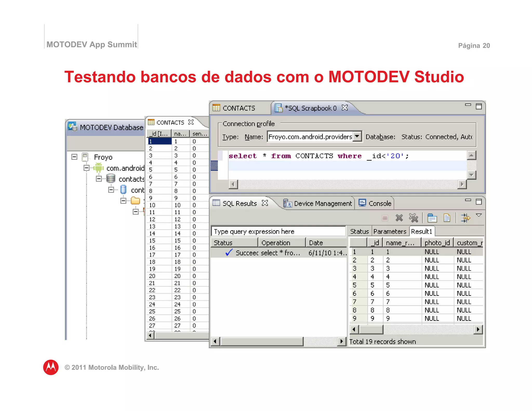The image size is (532, 411).
Task: Click the Device Management tab icon
Action: pyautogui.click(x=287, y=203)
